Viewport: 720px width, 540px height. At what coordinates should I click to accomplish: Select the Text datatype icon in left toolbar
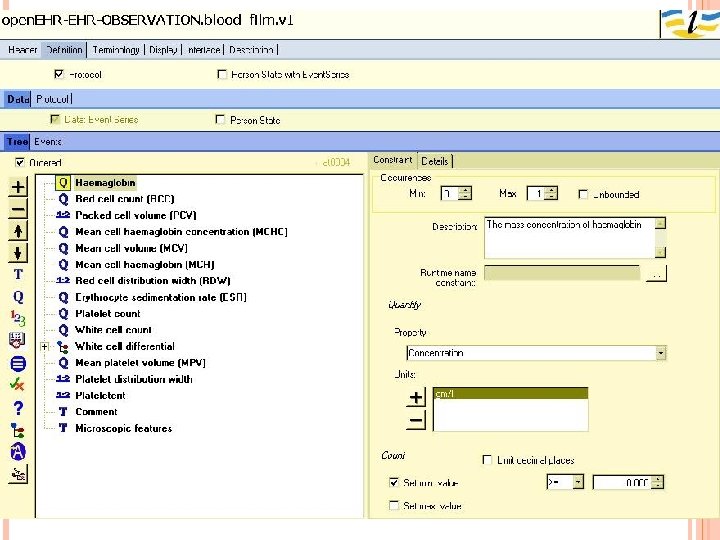click(x=18, y=274)
